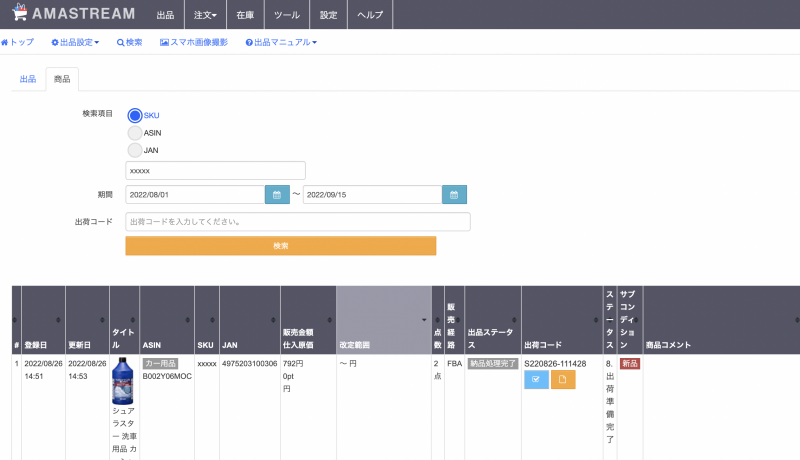Sort by タイトル column

point(124,320)
